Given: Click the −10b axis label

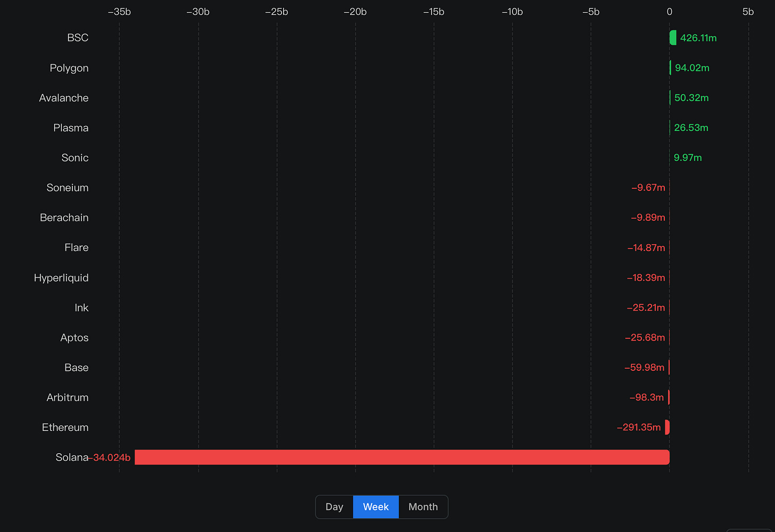Looking at the screenshot, I should [x=512, y=12].
